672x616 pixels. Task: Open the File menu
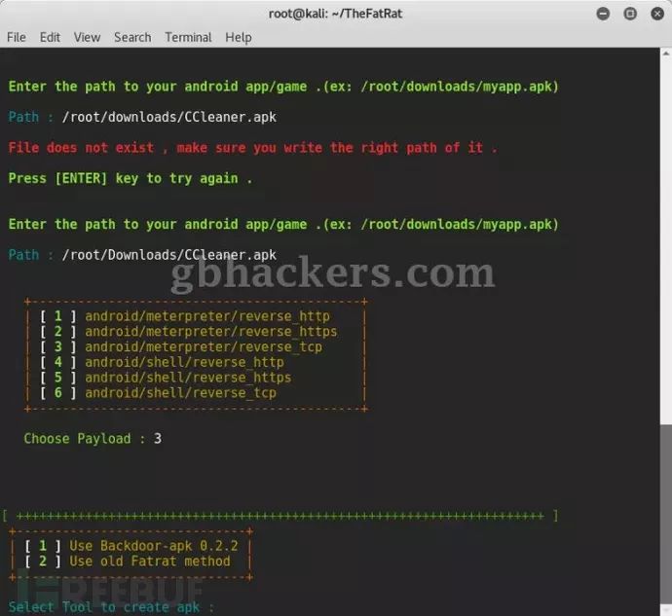point(17,37)
